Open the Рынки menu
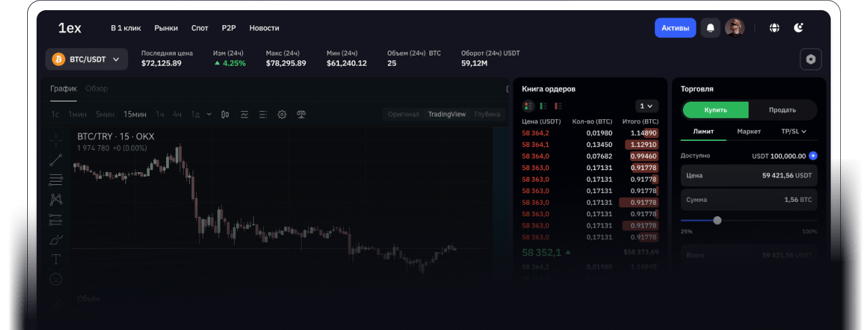Screen dimensions: 868x330 click(x=166, y=28)
